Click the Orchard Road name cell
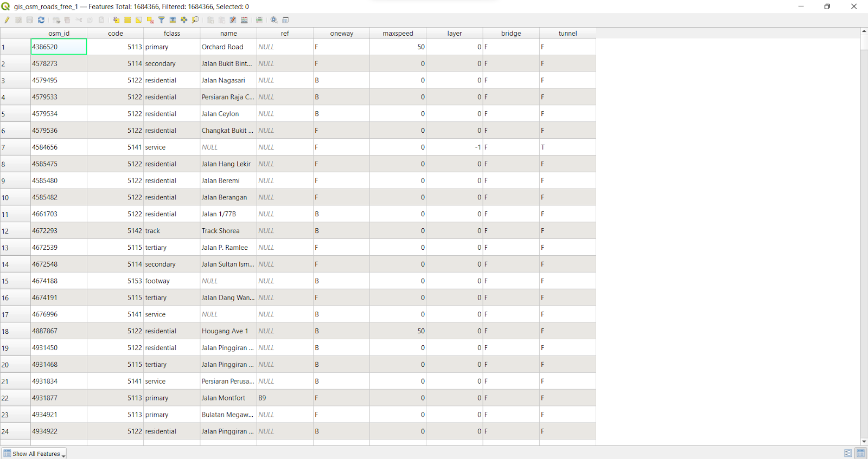868x459 pixels. pyautogui.click(x=228, y=47)
